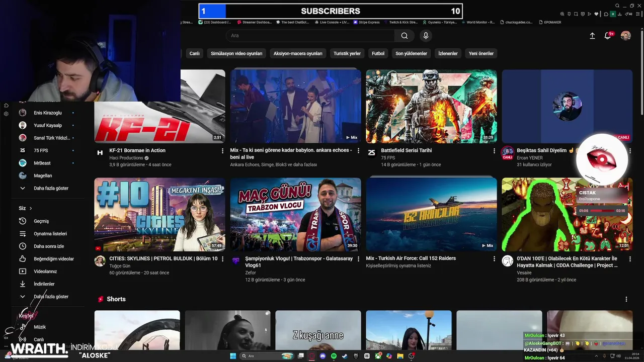This screenshot has height=362, width=644.
Task: Open Spotify from taskbar
Action: click(334, 356)
